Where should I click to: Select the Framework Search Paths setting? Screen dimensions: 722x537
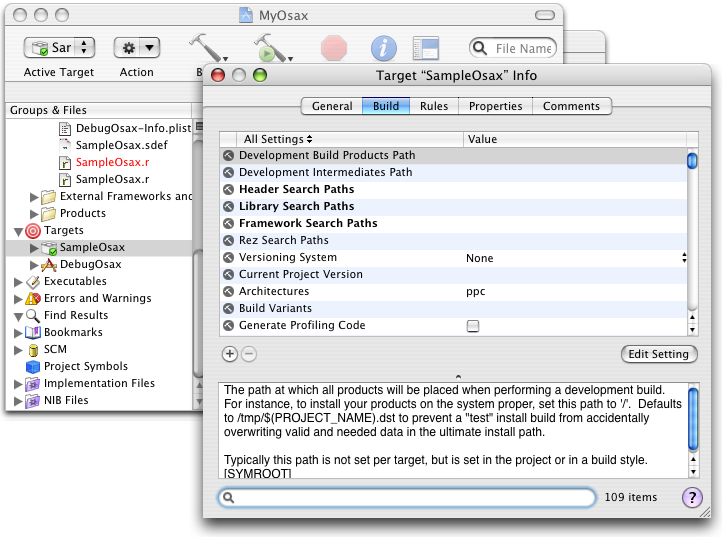click(x=453, y=223)
